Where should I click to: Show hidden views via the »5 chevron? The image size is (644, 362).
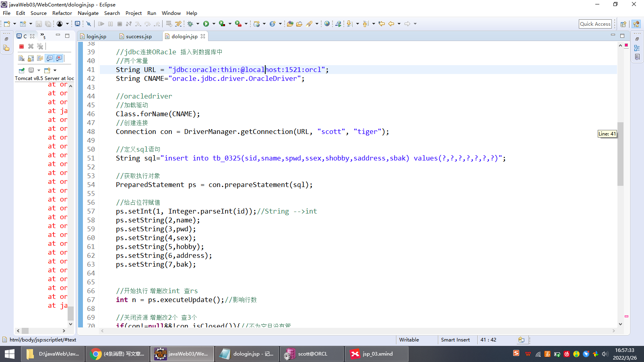pos(43,36)
